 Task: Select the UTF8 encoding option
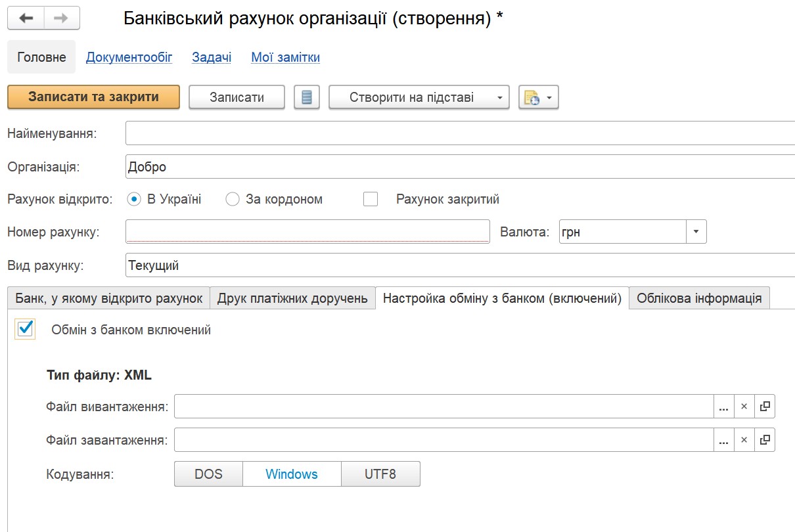[x=380, y=474]
